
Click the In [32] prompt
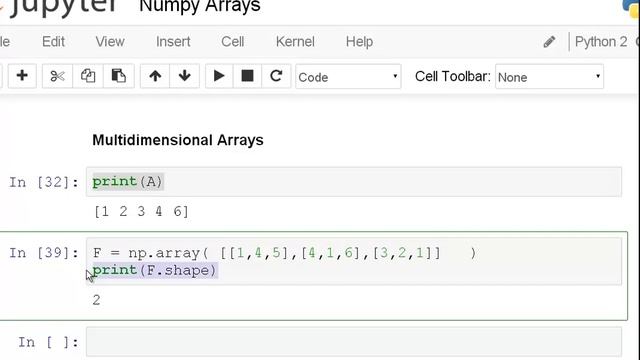click(44, 182)
